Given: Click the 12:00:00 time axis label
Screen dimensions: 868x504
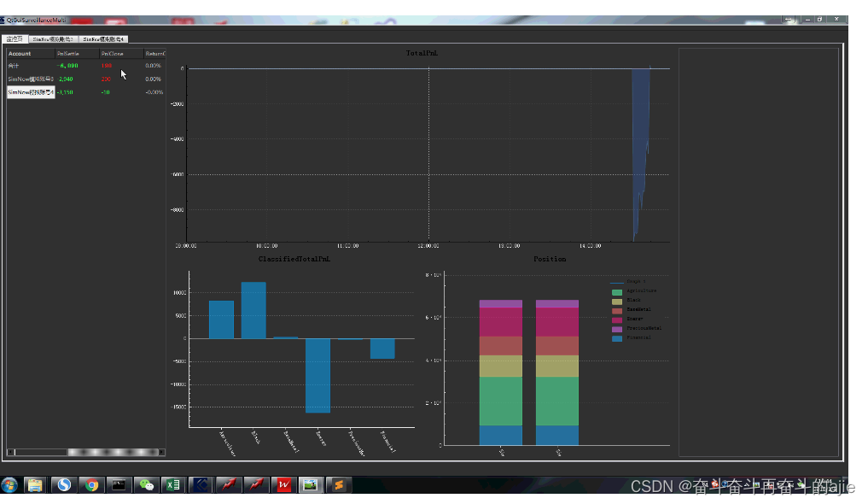Looking at the screenshot, I should [428, 245].
